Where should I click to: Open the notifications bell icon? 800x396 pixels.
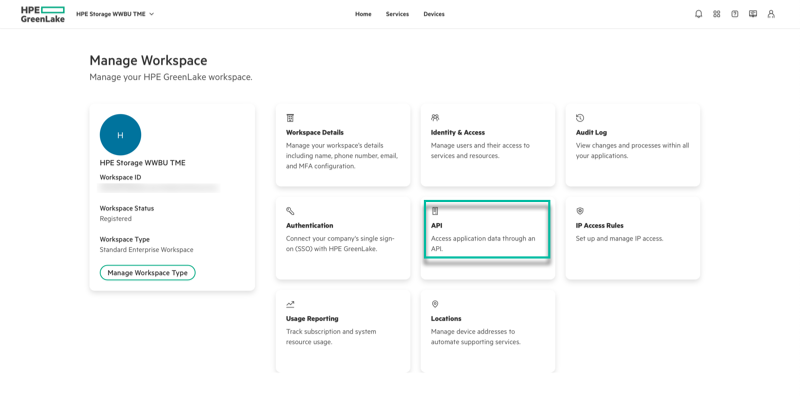point(698,14)
